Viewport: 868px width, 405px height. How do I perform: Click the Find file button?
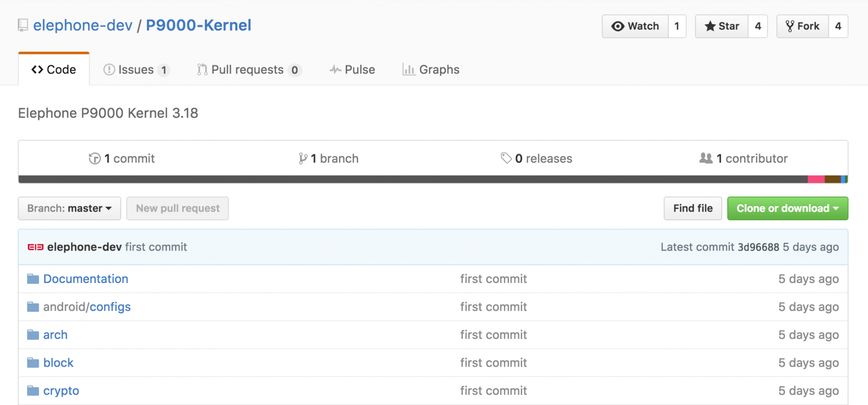(x=693, y=208)
